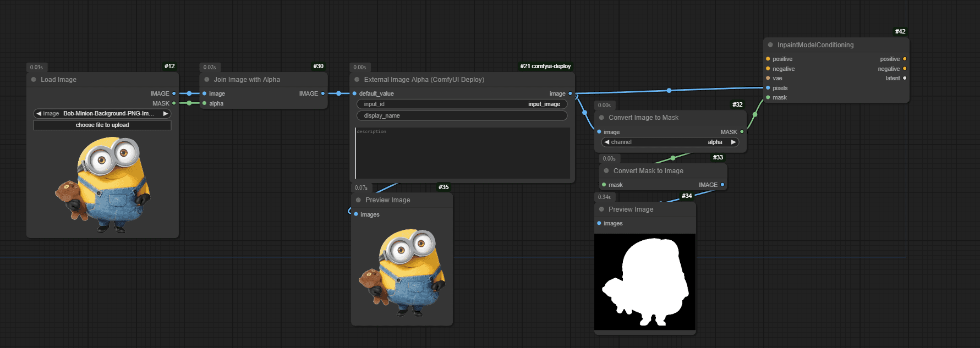Collapse the External Image Alpha node dot
The height and width of the screenshot is (348, 980).
(x=357, y=80)
